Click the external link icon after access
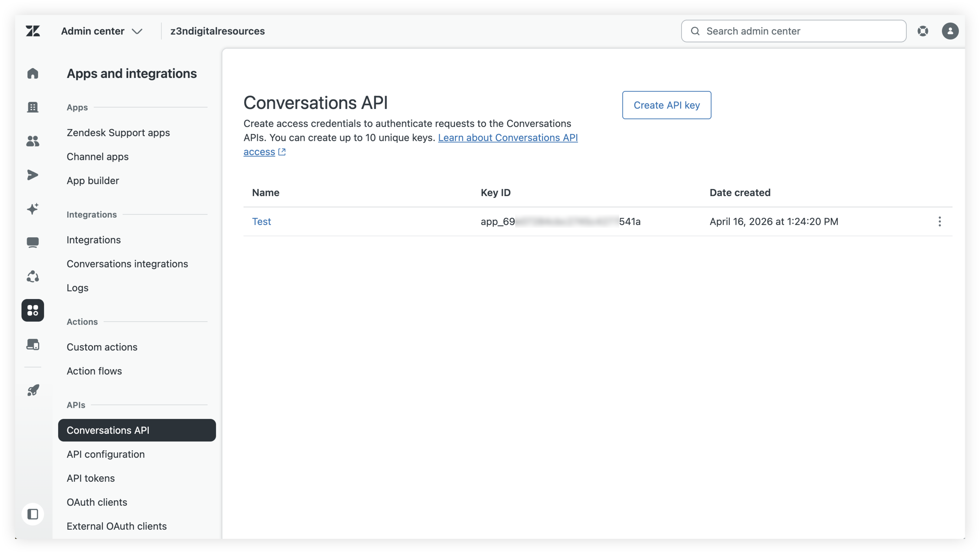 point(282,152)
